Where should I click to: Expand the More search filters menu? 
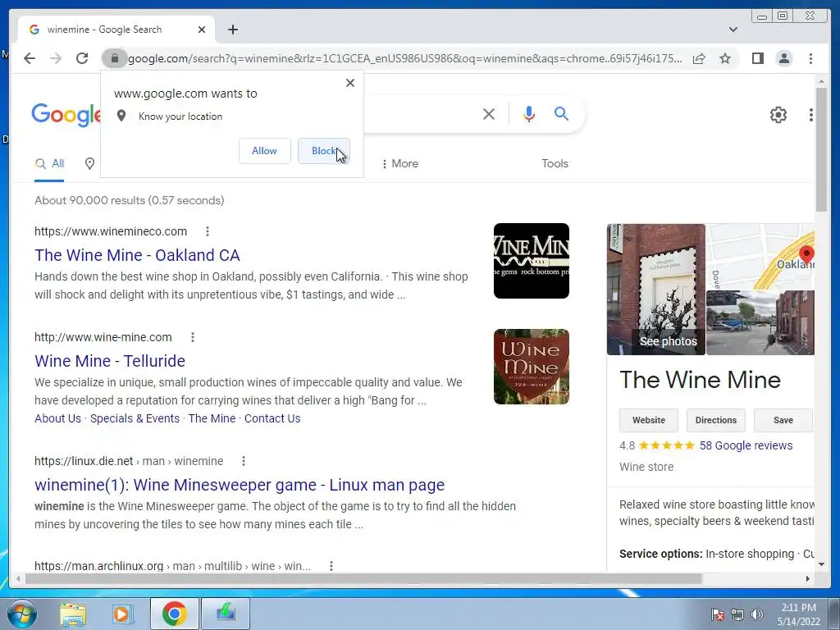click(399, 164)
